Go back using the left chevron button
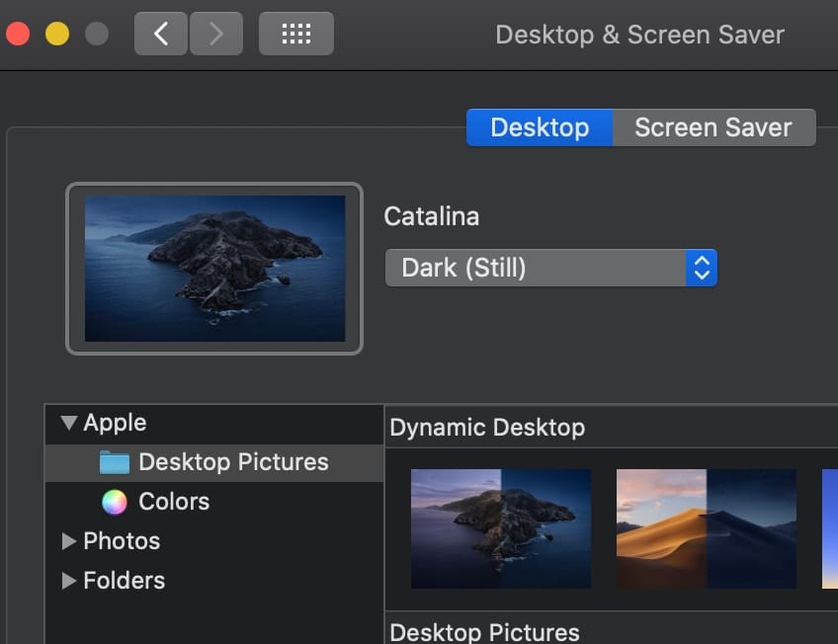Image resolution: width=838 pixels, height=644 pixels. pos(160,35)
